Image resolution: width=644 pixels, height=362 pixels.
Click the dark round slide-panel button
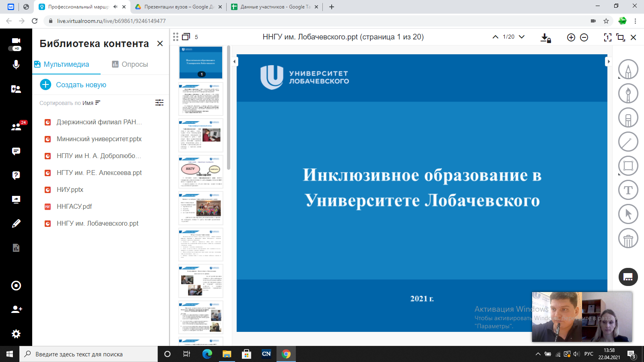(628, 277)
